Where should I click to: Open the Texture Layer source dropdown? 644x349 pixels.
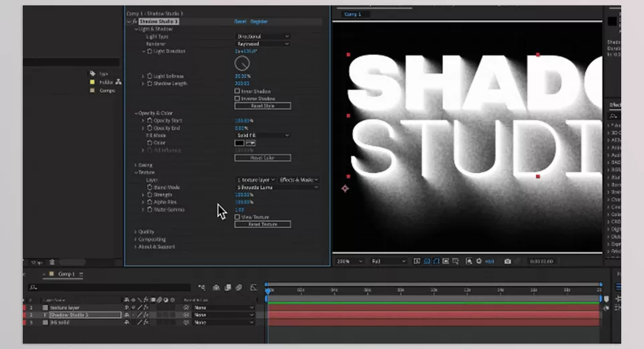pyautogui.click(x=256, y=180)
